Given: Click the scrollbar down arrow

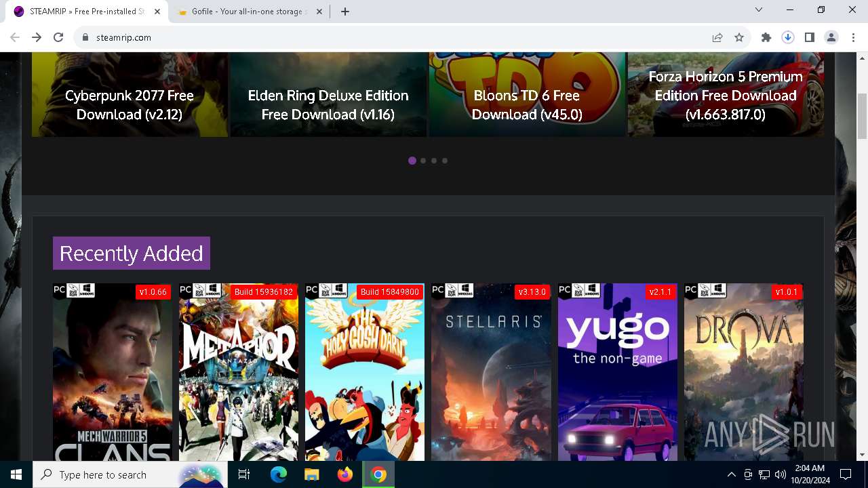Looking at the screenshot, I should (x=863, y=455).
